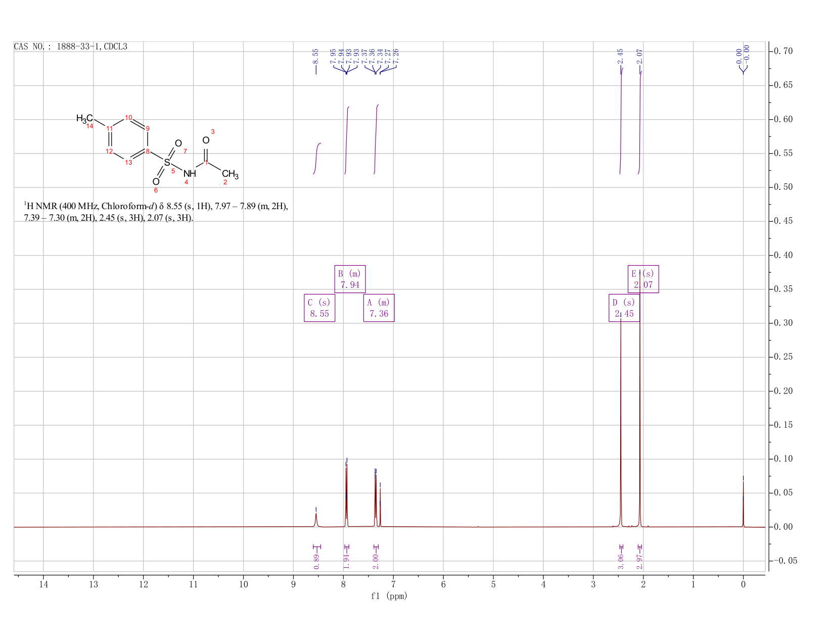Click the 2.00 integral value label
834x644 pixels.
pyautogui.click(x=376, y=561)
